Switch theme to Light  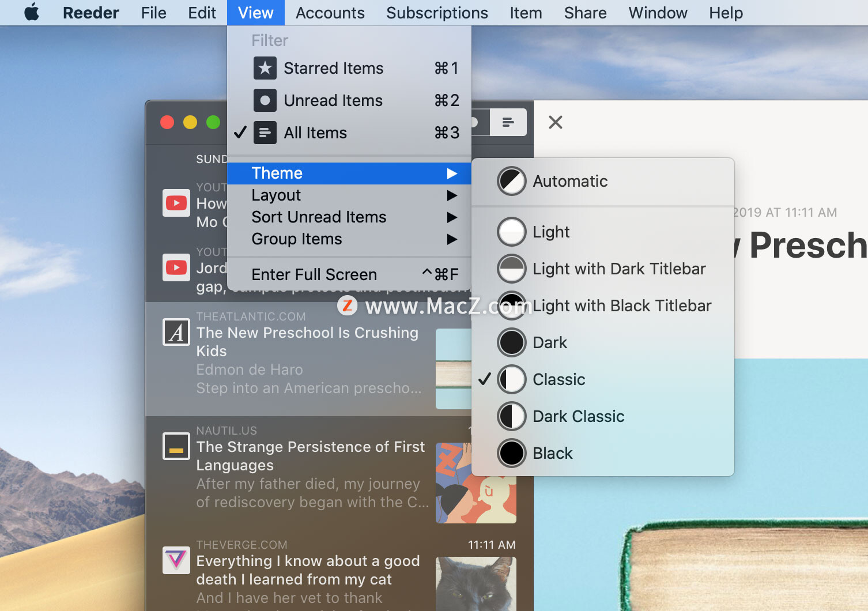click(x=603, y=232)
